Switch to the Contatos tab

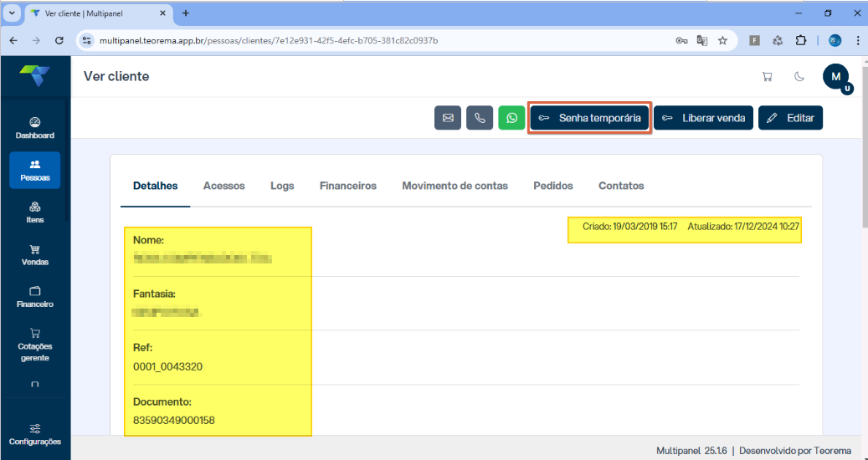click(x=621, y=186)
